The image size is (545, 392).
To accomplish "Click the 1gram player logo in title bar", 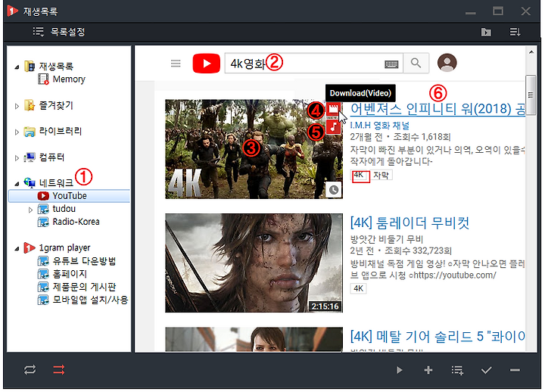I will (13, 11).
